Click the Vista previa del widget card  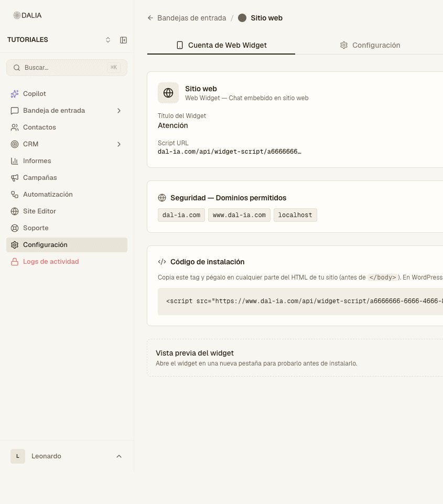295,358
